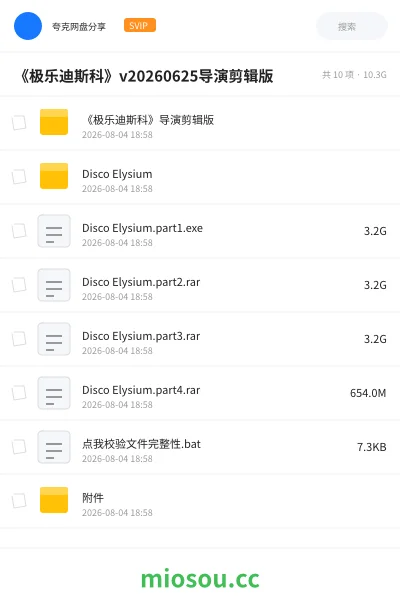Click the blue user avatar circle
Image resolution: width=400 pixels, height=600 pixels.
point(28,26)
